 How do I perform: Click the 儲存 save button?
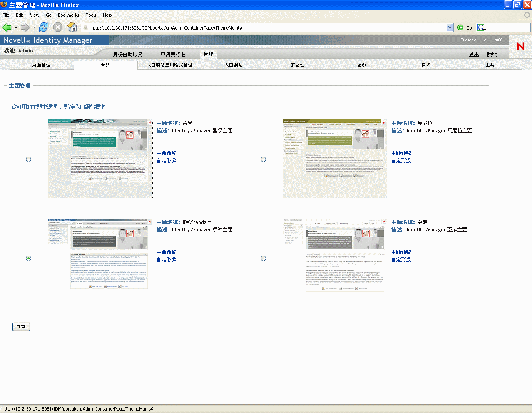tap(21, 327)
